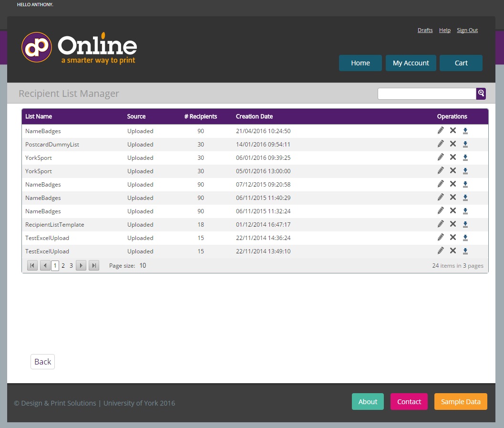This screenshot has height=428, width=504.
Task: Download the TestExcelUpload list created at 13:49:10
Action: point(465,251)
